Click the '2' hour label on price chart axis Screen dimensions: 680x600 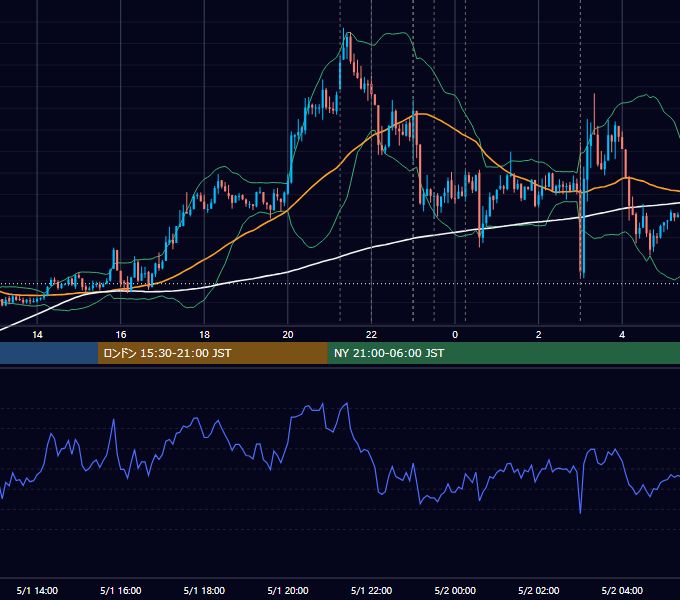pyautogui.click(x=538, y=335)
